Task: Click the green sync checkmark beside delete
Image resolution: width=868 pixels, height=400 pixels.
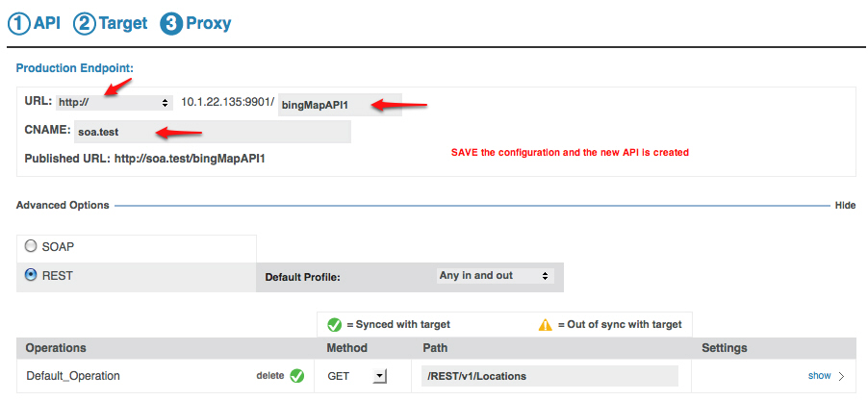Action: pos(297,376)
